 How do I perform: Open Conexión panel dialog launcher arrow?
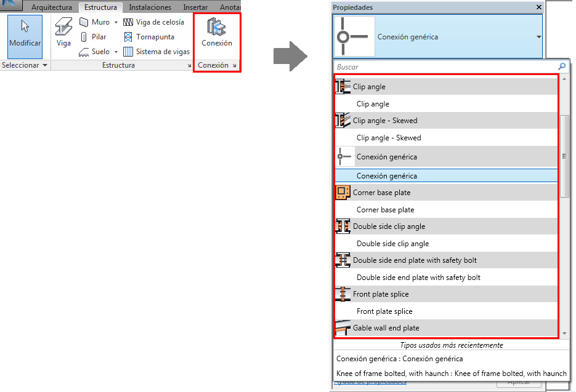click(234, 65)
